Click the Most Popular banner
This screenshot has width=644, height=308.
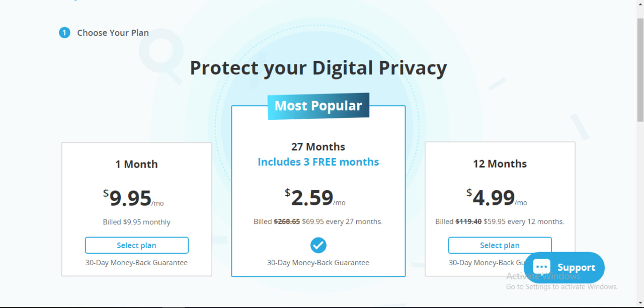[318, 105]
